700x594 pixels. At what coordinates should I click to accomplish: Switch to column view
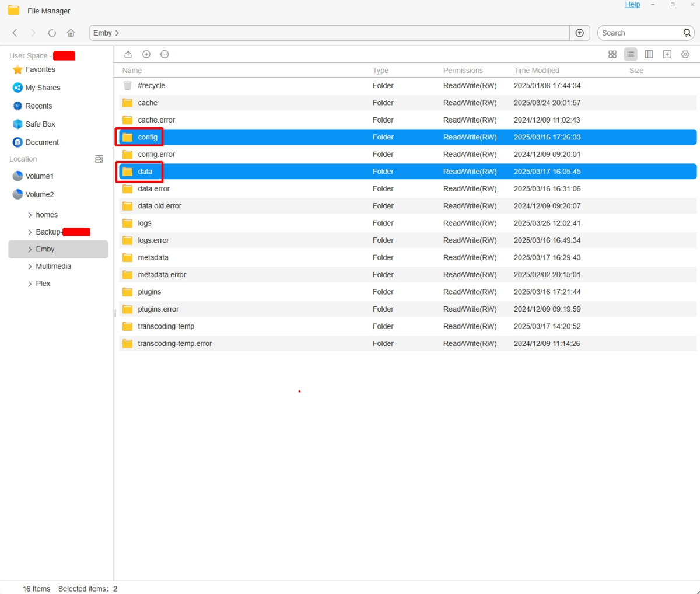pos(649,54)
